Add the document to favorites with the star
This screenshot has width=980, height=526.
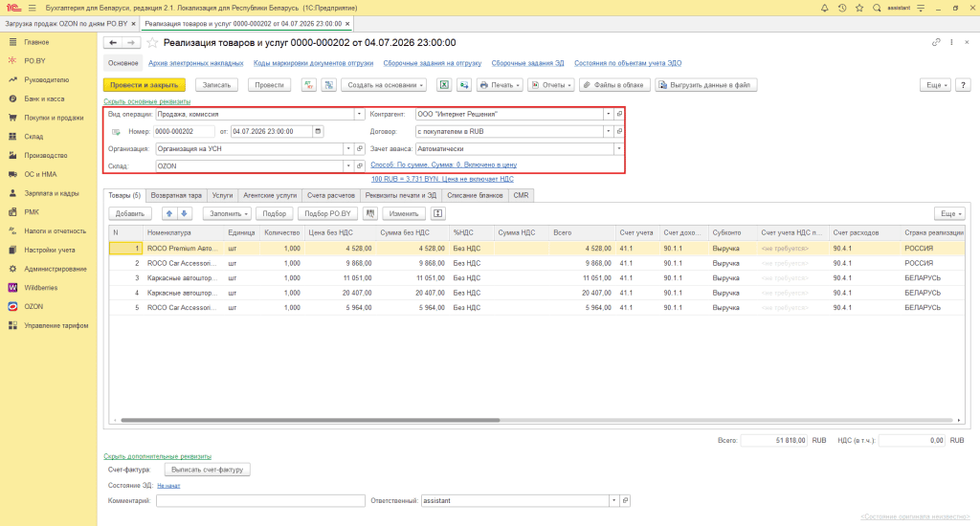[152, 42]
